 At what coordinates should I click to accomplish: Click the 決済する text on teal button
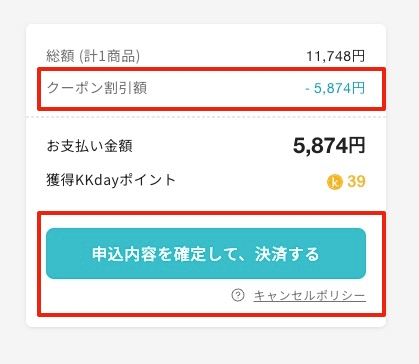pyautogui.click(x=287, y=254)
